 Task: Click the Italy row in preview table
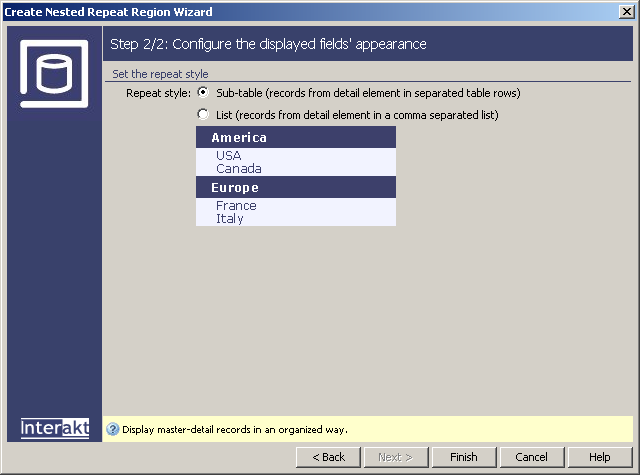pos(230,219)
